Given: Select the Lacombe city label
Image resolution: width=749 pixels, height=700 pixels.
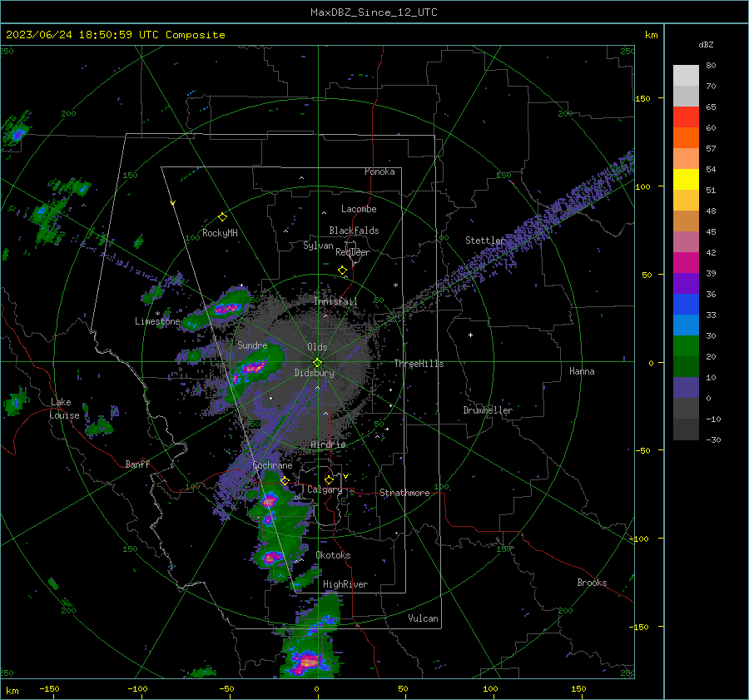Looking at the screenshot, I should pos(359,209).
